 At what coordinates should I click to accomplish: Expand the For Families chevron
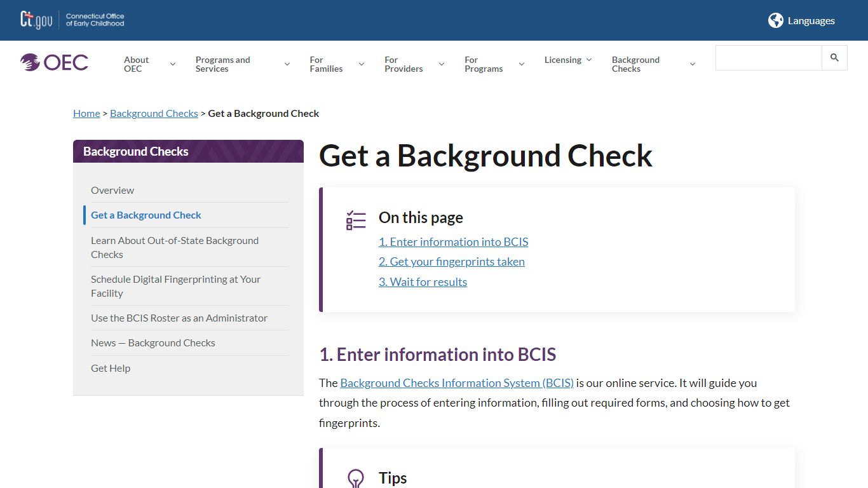tap(362, 64)
